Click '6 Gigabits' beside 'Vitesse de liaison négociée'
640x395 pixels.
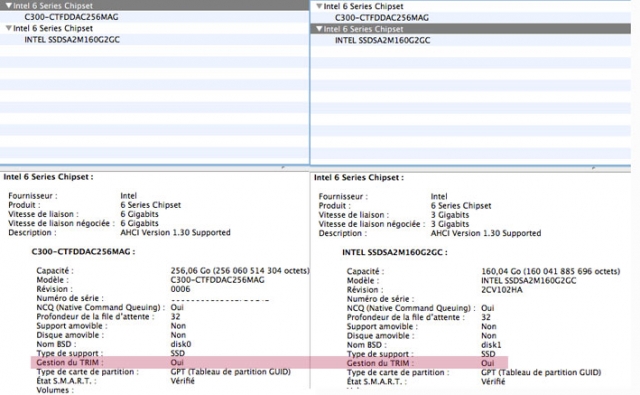coord(140,223)
